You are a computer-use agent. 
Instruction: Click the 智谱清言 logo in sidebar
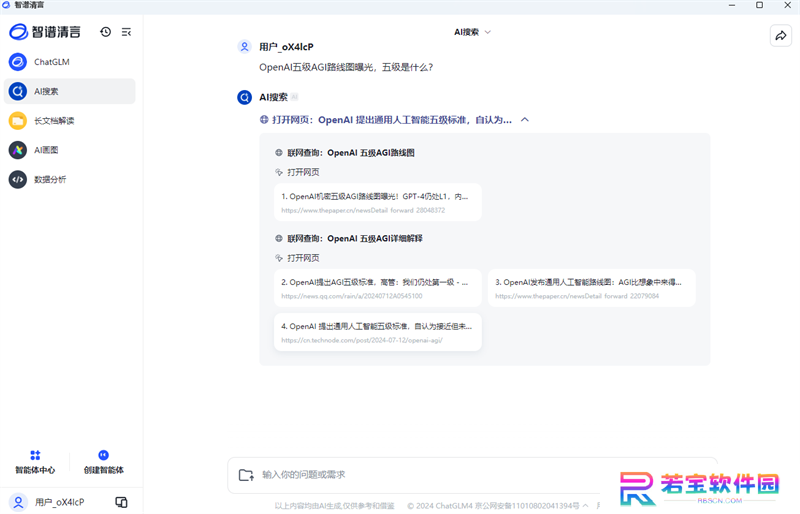point(45,32)
